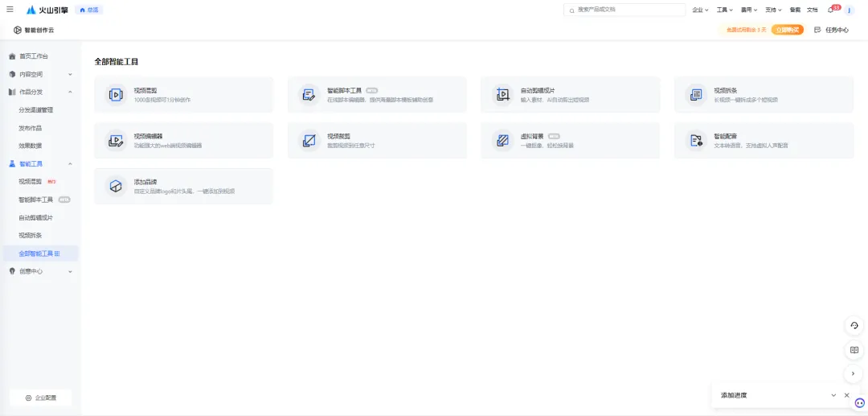Open the 备案 top menu item
The height and width of the screenshot is (416, 868).
pos(795,10)
